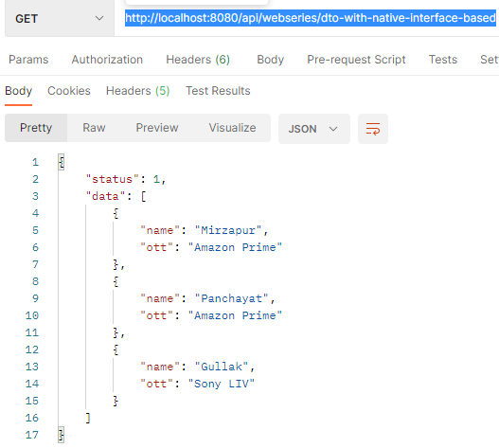This screenshot has width=499, height=448.
Task: Open the request Headers (6) tab
Action: coord(198,60)
